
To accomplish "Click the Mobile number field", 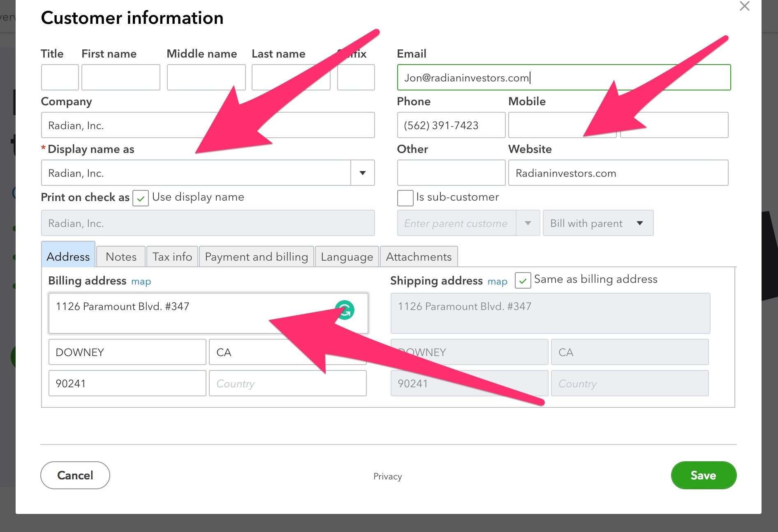I will [x=562, y=125].
